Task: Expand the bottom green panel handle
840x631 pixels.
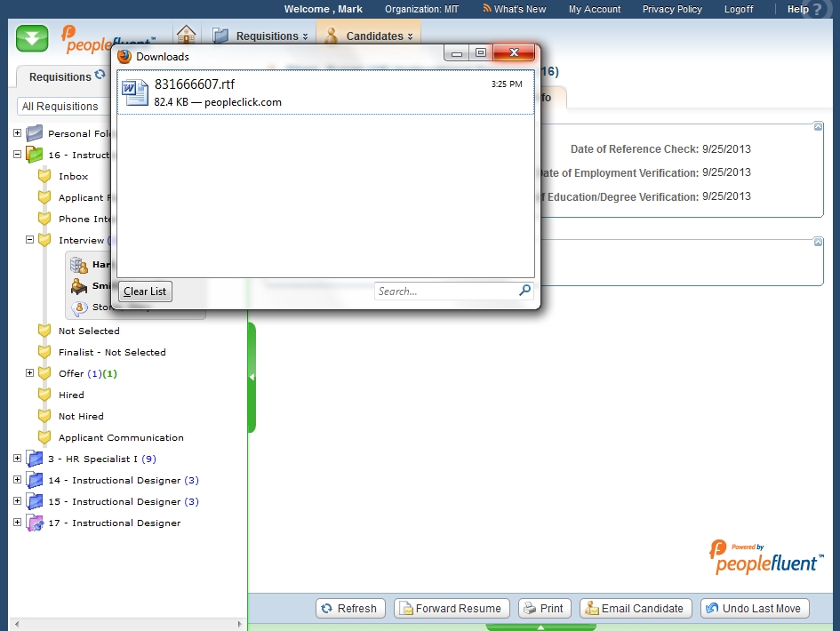Action: (x=541, y=627)
